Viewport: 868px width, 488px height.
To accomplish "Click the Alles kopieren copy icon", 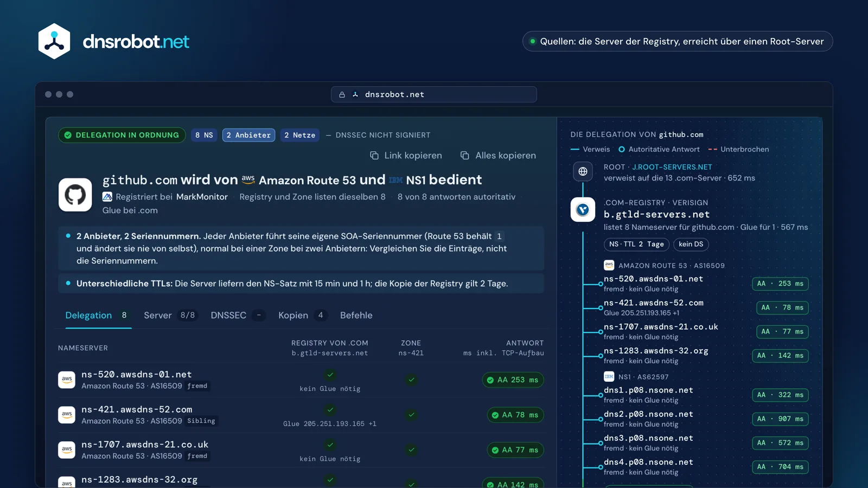I will tap(465, 156).
